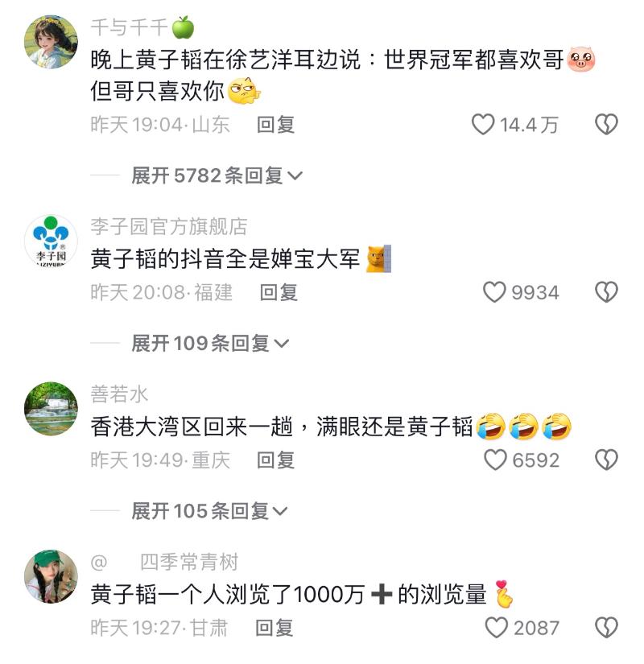Open 千与千千's profile avatar
The height and width of the screenshot is (664, 644).
pyautogui.click(x=51, y=42)
